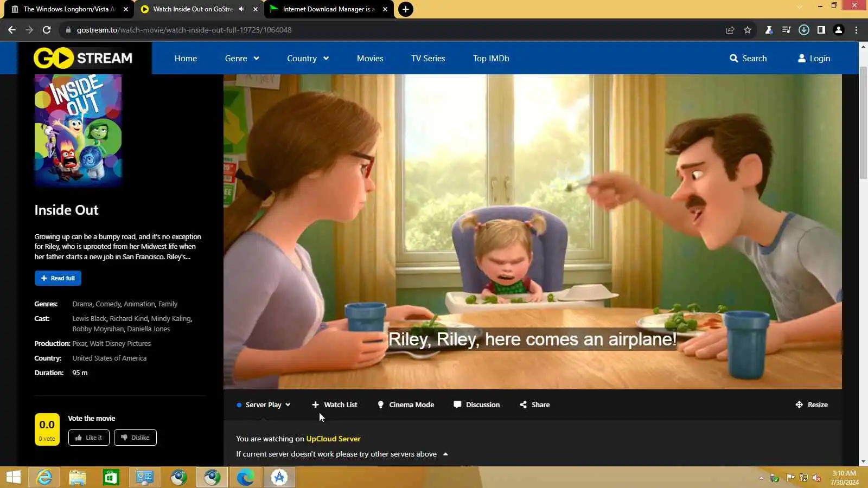Open File Explorer from the taskbar

78,477
